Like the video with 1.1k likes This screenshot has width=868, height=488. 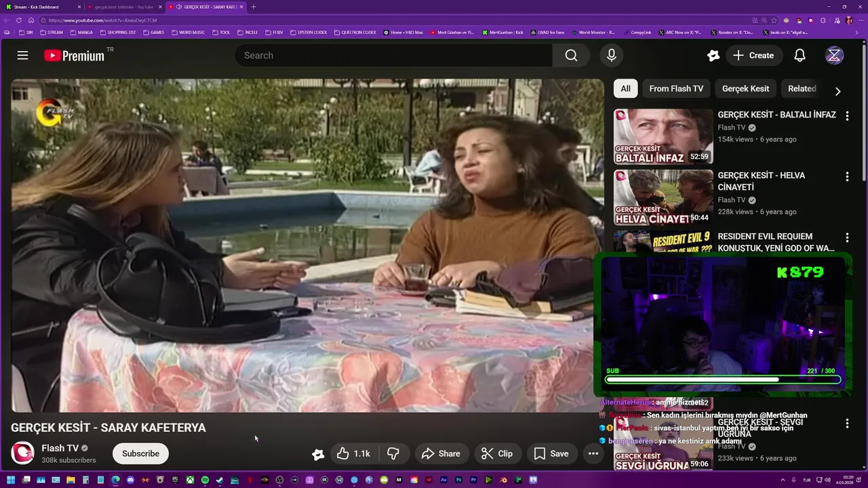click(354, 453)
